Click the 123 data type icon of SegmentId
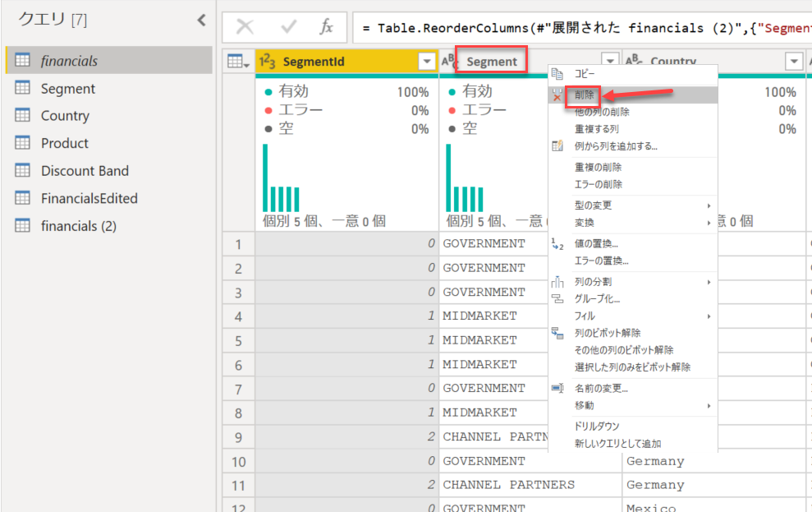The width and height of the screenshot is (812, 512). click(267, 61)
